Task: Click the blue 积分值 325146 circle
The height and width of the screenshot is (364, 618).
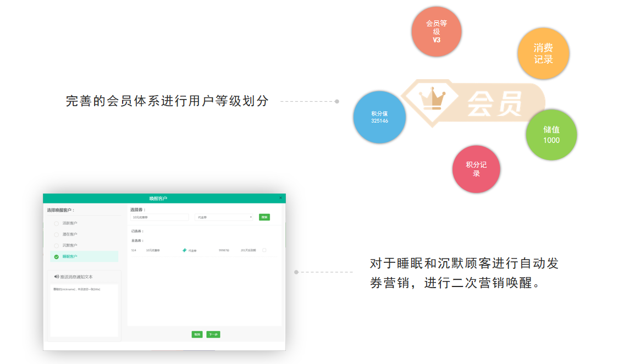Action: 379,117
